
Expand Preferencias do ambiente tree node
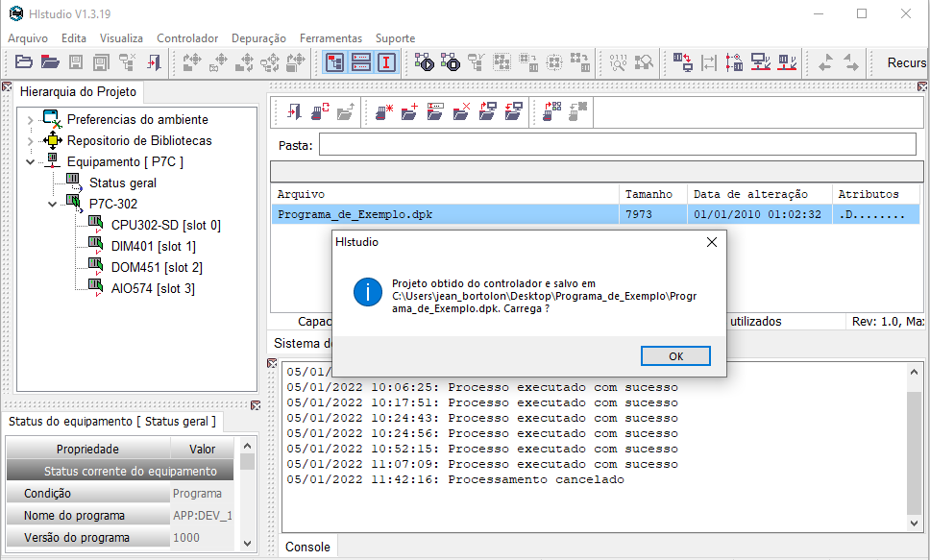[30, 120]
